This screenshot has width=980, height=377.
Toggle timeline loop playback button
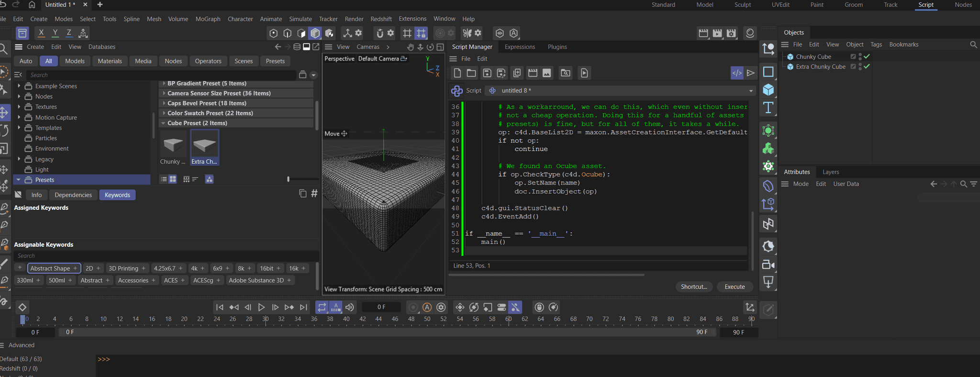(x=322, y=307)
